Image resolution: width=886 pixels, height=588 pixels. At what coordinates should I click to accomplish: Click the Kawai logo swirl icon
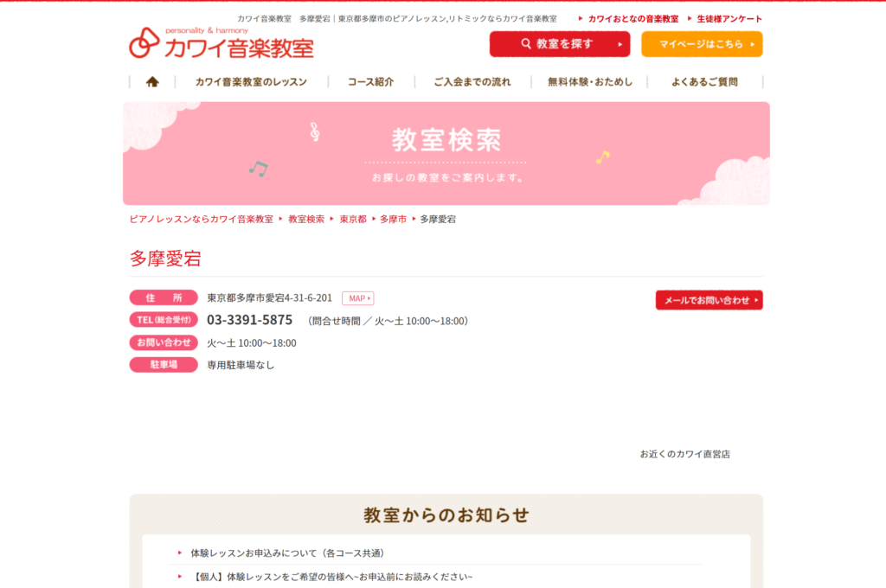[144, 43]
